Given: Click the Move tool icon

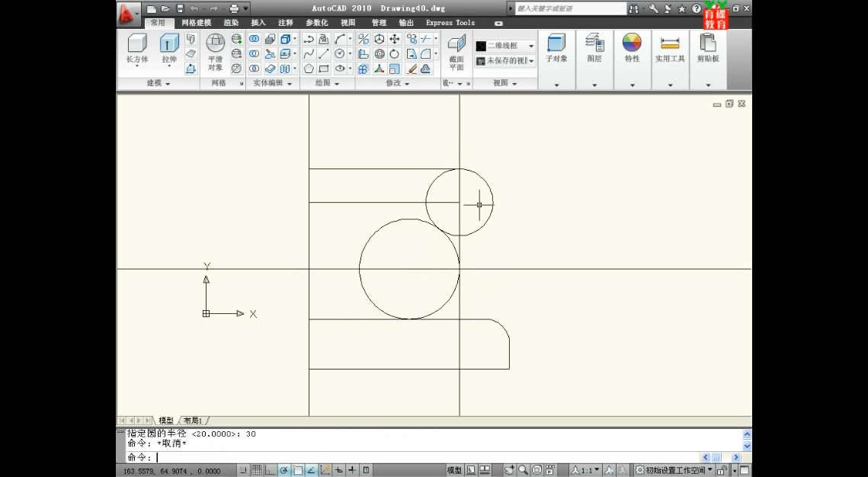Looking at the screenshot, I should [394, 39].
